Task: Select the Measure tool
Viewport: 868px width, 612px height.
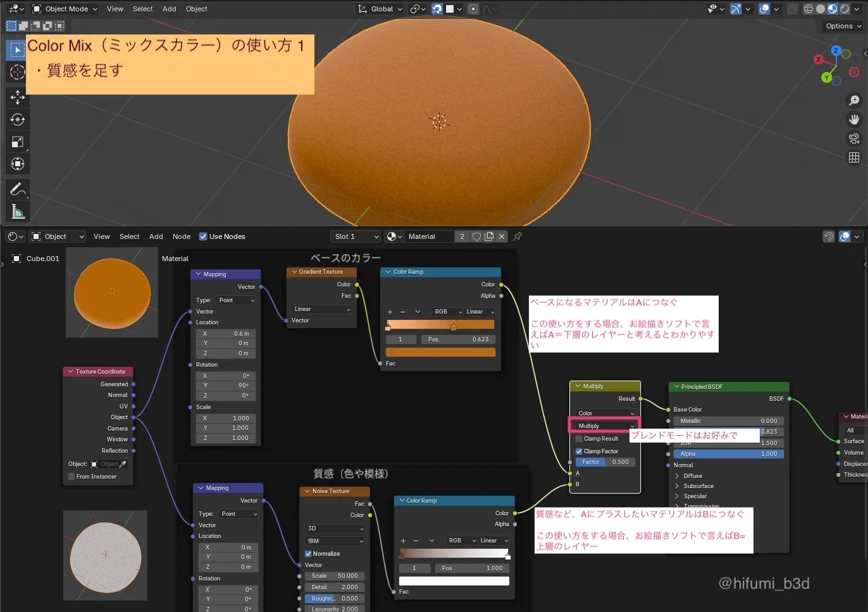Action: [x=18, y=212]
